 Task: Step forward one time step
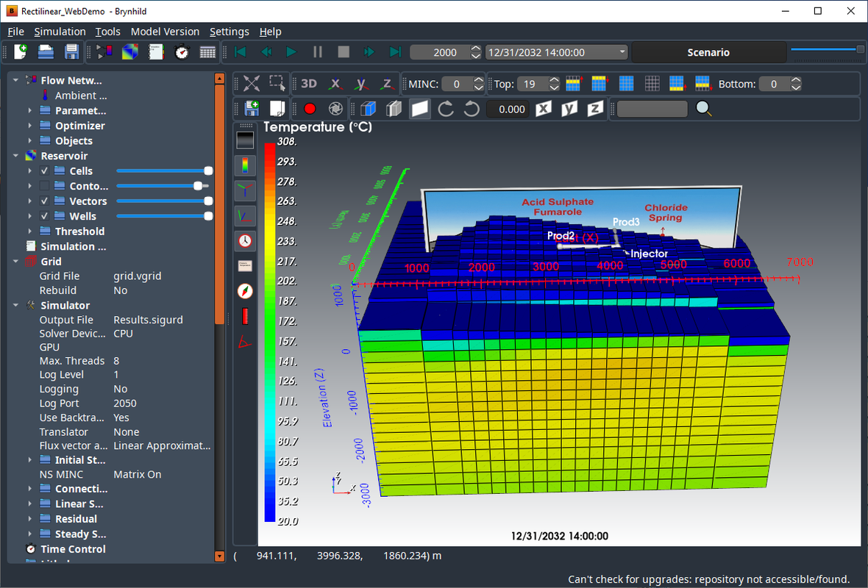(369, 52)
